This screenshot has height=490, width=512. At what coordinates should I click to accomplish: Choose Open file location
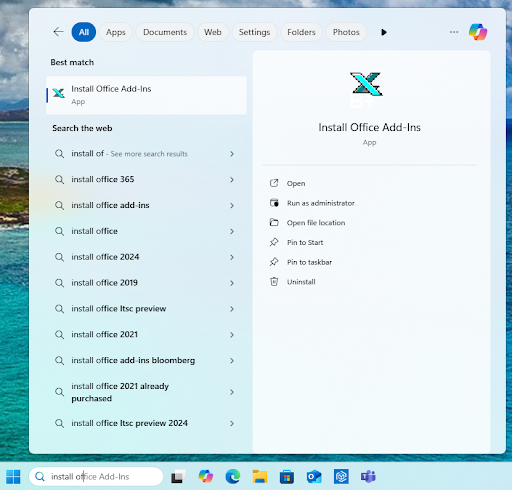[x=316, y=223]
